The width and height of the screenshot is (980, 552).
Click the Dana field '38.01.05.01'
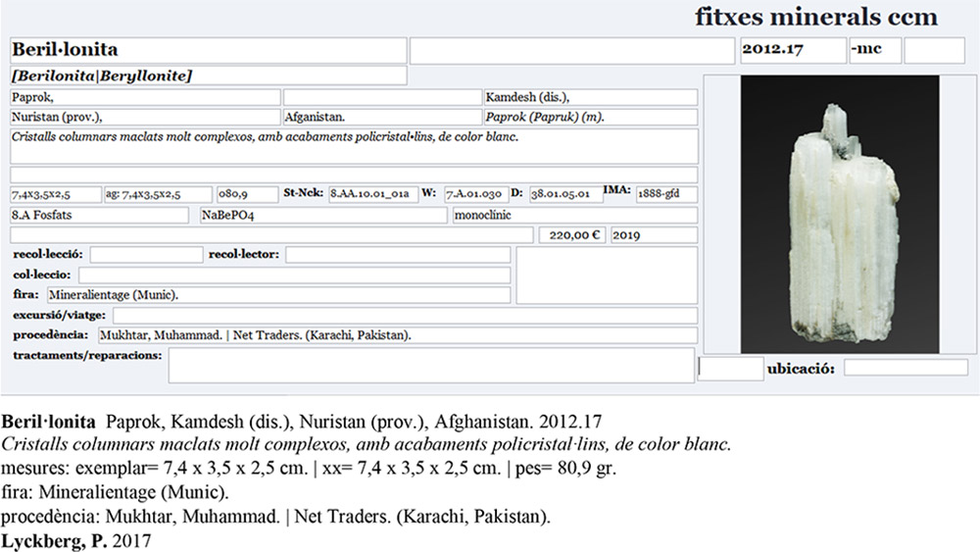click(x=565, y=194)
